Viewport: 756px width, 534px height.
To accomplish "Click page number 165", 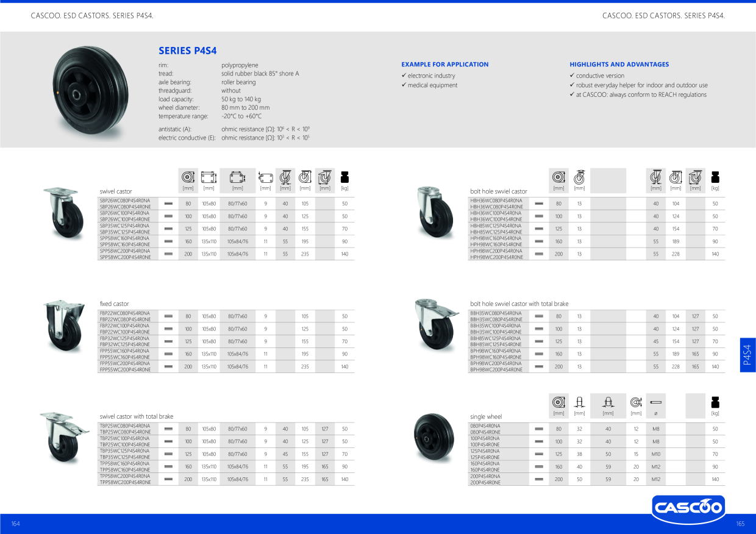I will click(740, 524).
